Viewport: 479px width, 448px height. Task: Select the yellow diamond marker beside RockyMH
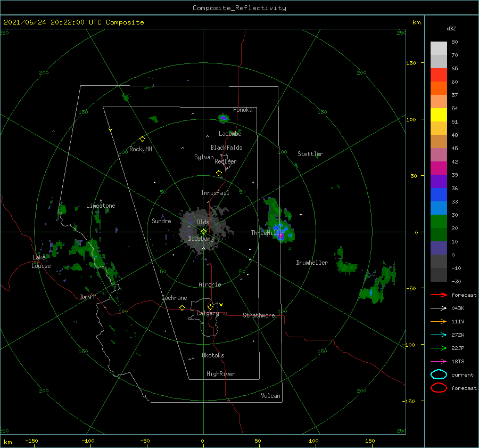(x=142, y=139)
